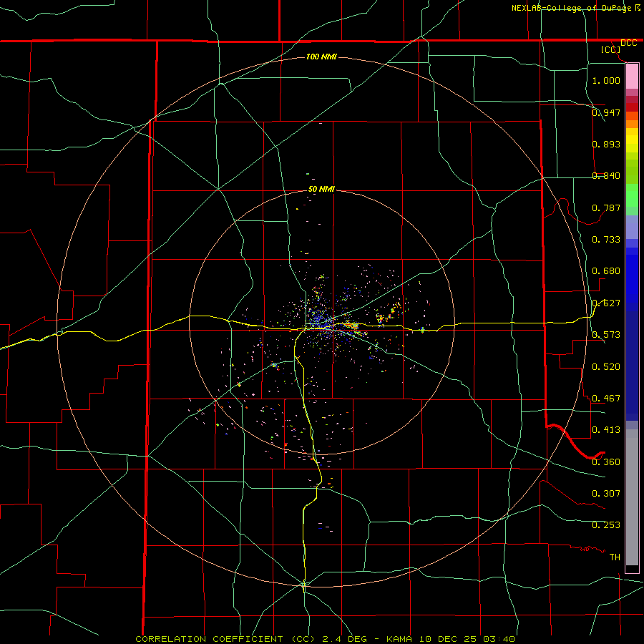Pick the gray segment of the color bar
Viewport: 644px width, 644px height.
pyautogui.click(x=632, y=497)
